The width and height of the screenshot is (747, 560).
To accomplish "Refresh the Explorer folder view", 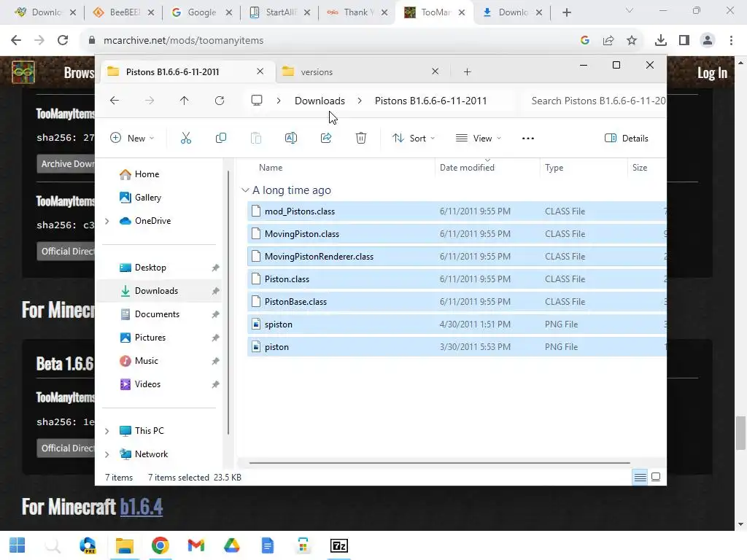I will click(x=219, y=101).
